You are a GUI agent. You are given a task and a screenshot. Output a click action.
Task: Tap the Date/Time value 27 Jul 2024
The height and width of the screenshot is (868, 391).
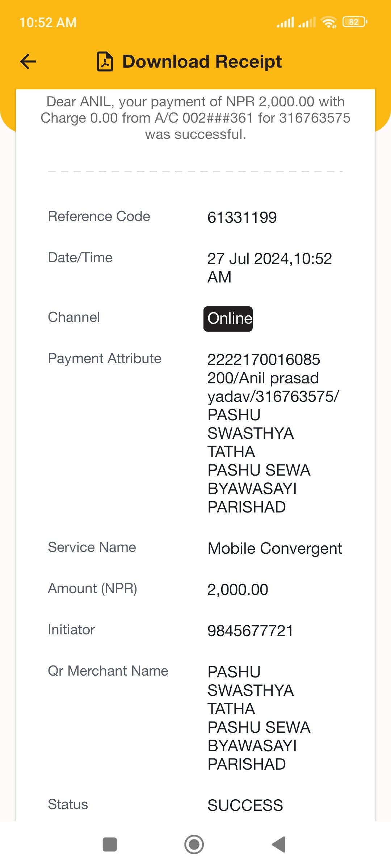coord(269,268)
